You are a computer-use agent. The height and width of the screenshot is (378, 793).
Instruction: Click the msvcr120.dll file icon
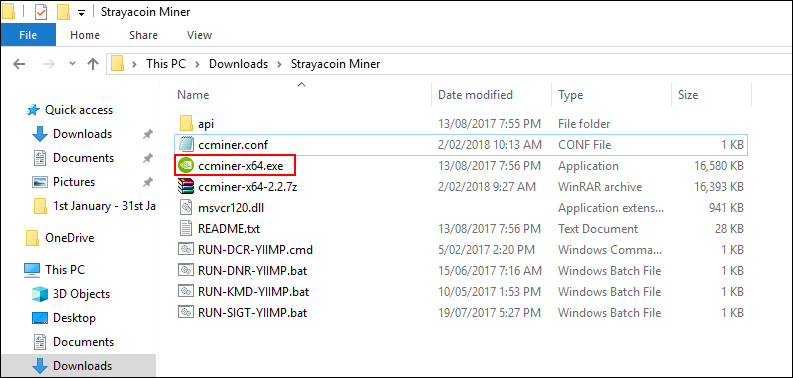pyautogui.click(x=186, y=208)
